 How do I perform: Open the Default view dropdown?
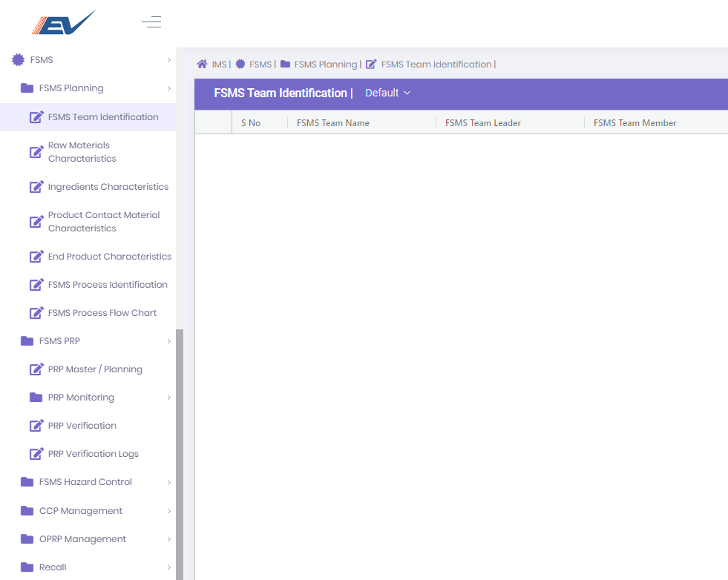387,93
